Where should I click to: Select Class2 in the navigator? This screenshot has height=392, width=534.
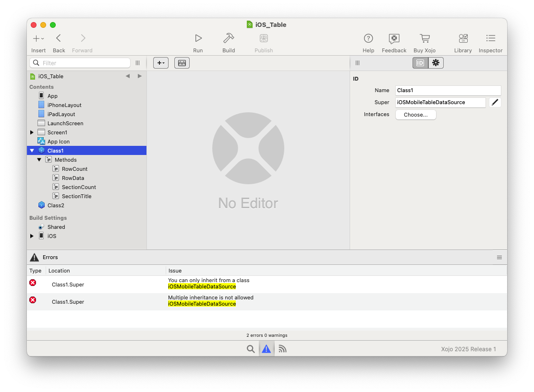pos(56,205)
